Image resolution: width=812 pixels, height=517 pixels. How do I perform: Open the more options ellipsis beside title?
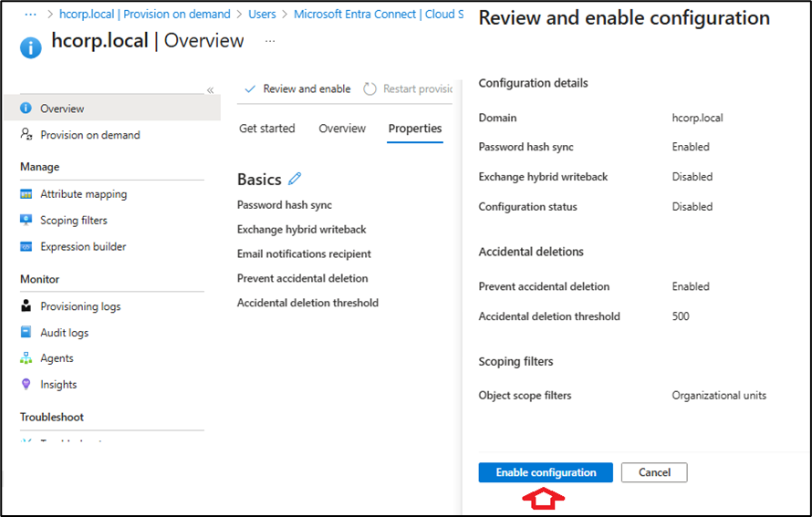[x=269, y=41]
